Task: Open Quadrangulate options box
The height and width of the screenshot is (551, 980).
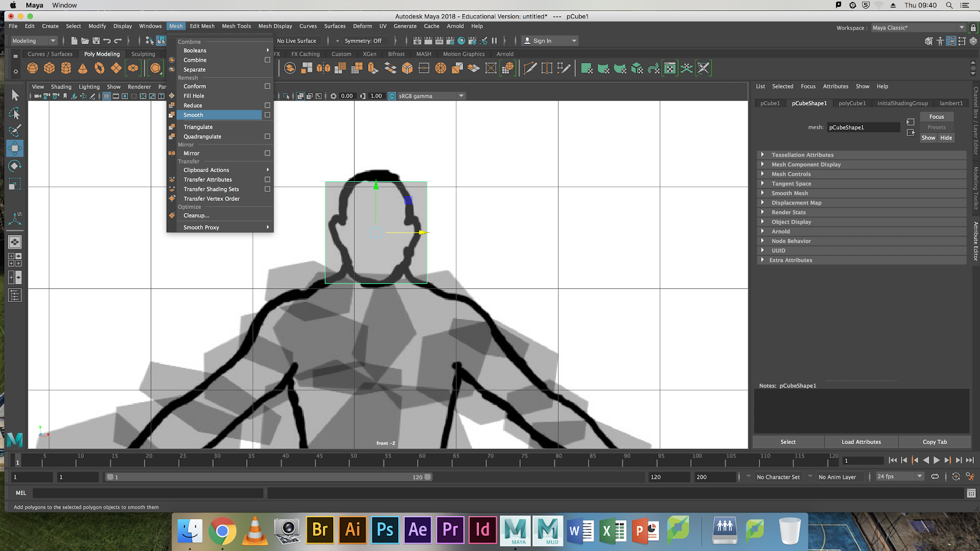Action: (x=267, y=137)
